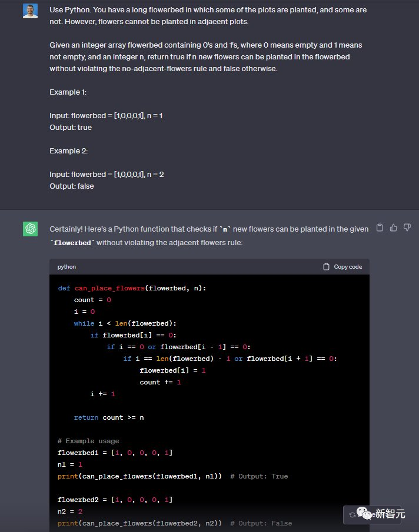Viewport: 419px width, 532px height.
Task: Click the 'Output: true' line
Action: [x=71, y=127]
